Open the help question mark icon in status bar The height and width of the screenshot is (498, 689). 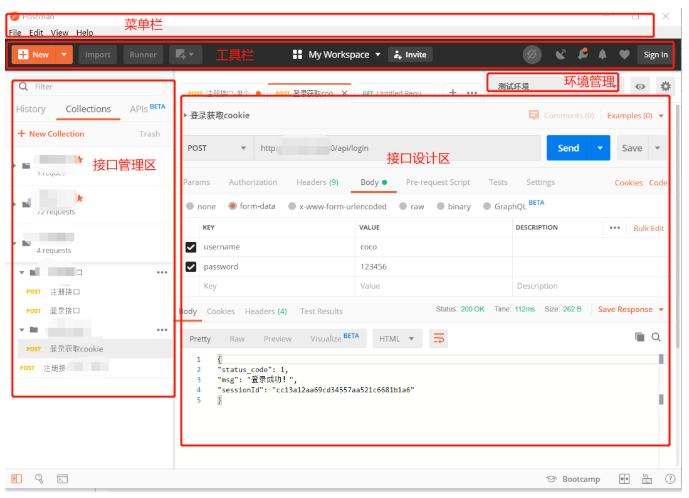click(x=670, y=479)
